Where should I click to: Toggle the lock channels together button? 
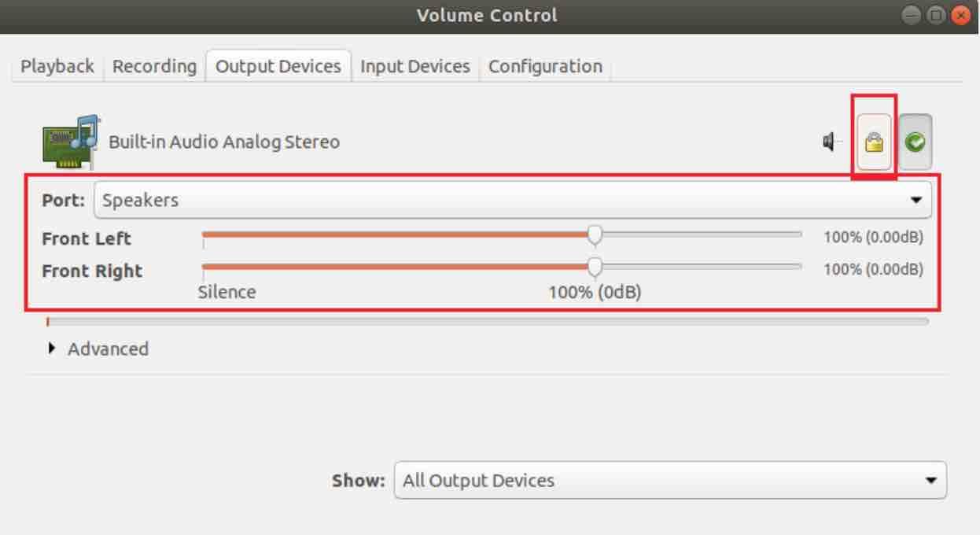pos(874,142)
